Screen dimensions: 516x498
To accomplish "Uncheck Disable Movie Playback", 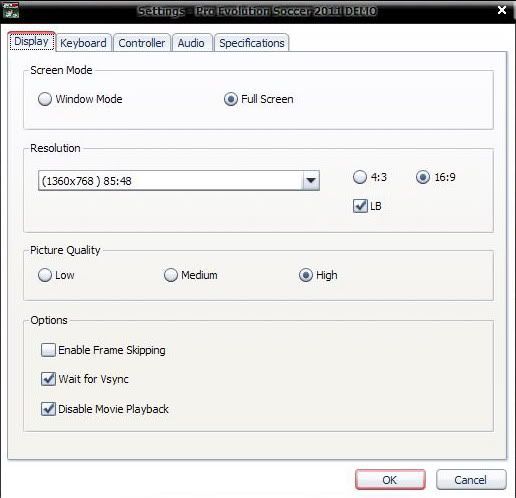I will point(48,409).
